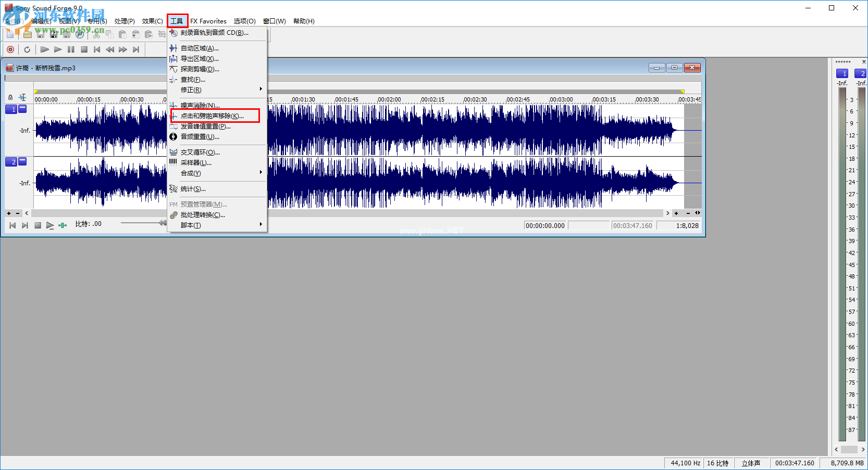The width and height of the screenshot is (868, 470).
Task: Open the 效果(C) menu
Action: click(152, 21)
